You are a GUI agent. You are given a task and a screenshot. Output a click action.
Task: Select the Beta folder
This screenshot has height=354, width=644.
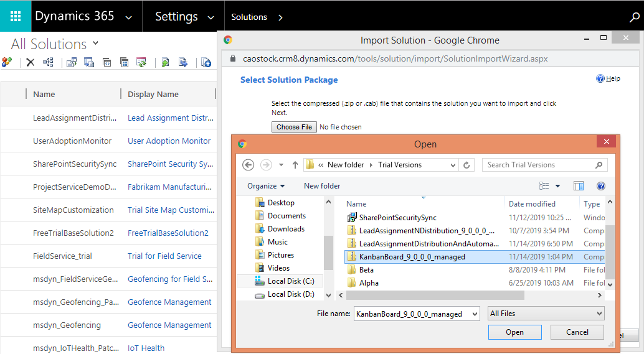tap(366, 270)
